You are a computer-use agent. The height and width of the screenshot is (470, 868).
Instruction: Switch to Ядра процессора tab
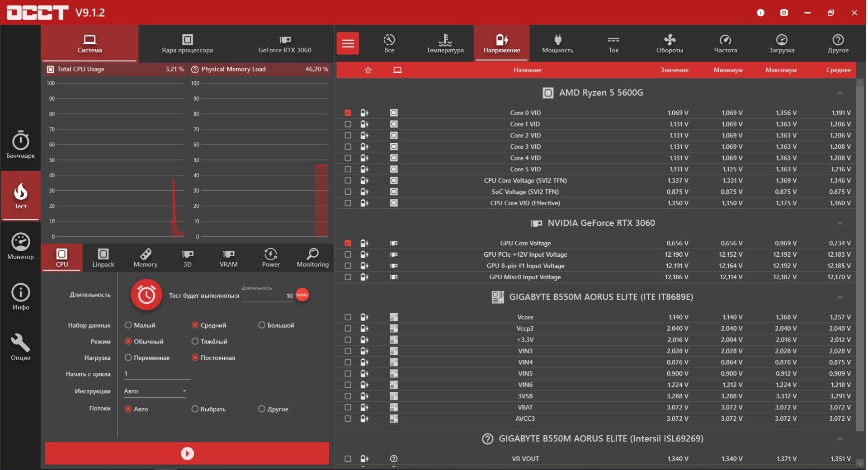pyautogui.click(x=187, y=43)
